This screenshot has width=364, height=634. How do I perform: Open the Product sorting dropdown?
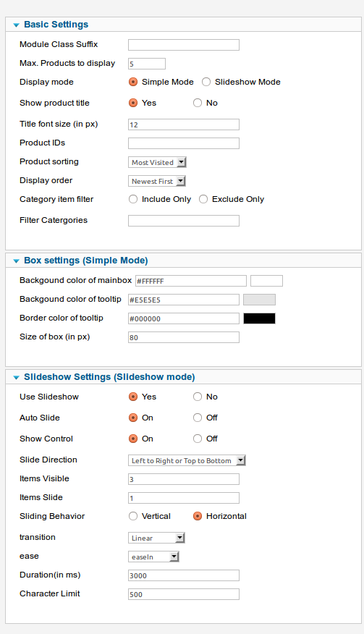click(157, 162)
